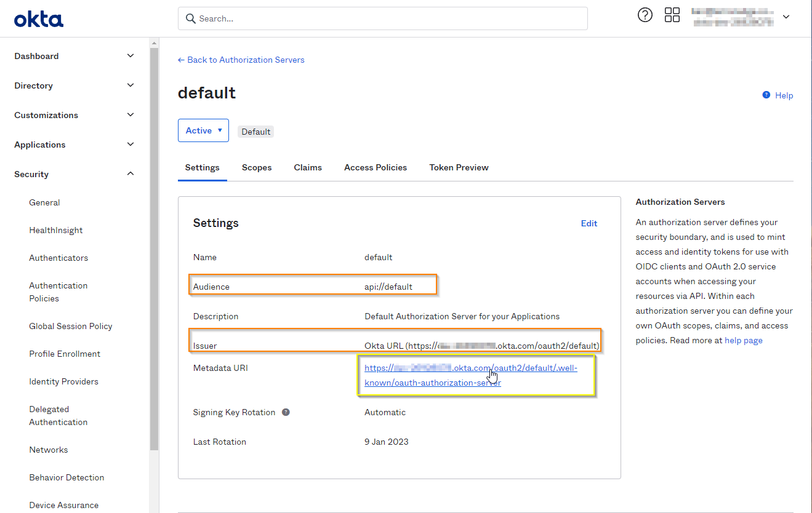Select the Settings tab

[x=203, y=167]
